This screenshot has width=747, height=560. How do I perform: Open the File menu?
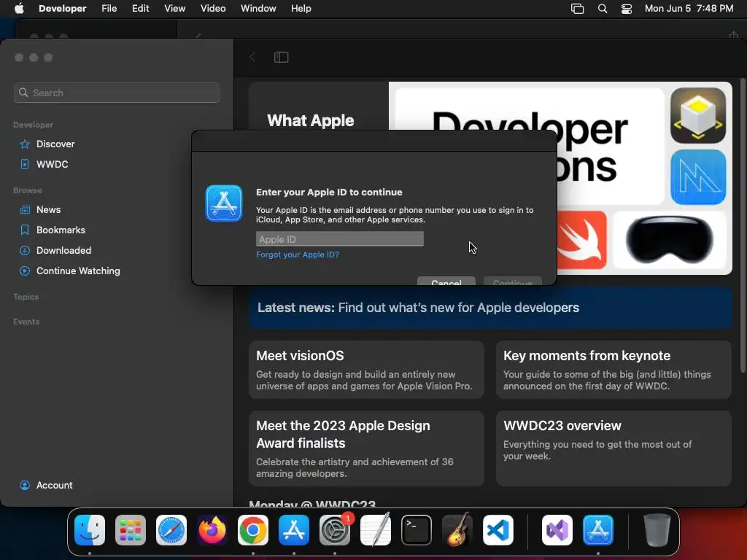[x=109, y=9]
